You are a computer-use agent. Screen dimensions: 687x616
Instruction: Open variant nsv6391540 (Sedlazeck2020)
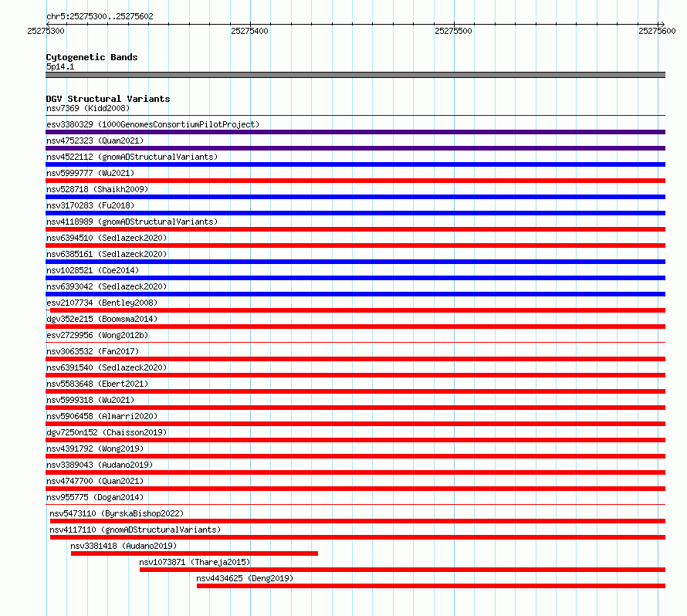tap(107, 367)
